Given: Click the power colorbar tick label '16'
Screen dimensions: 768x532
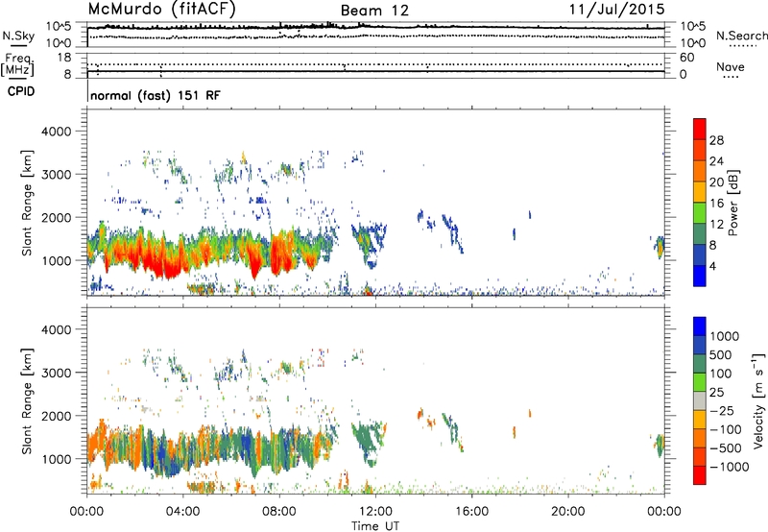Looking at the screenshot, I should click(x=716, y=204).
